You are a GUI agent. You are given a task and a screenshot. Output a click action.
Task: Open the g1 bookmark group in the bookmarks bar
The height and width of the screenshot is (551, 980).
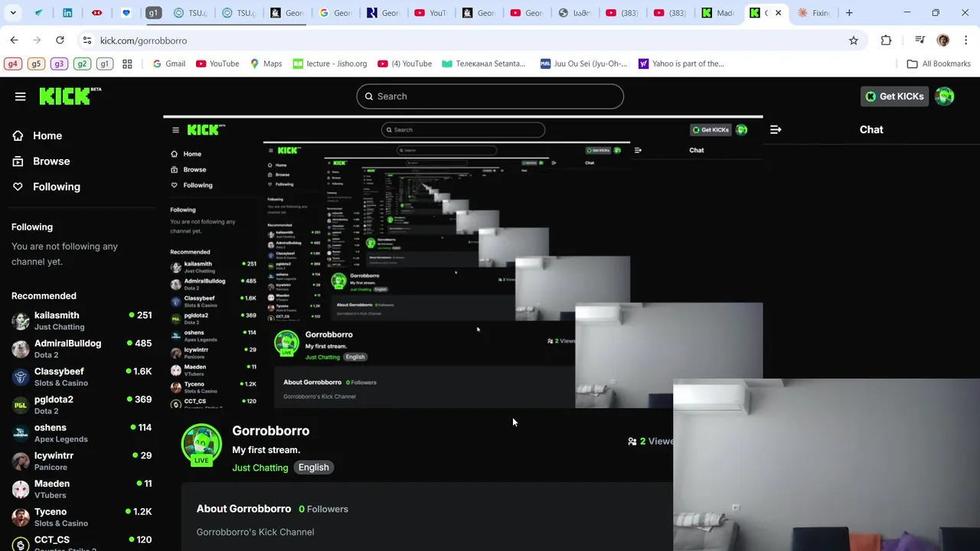coord(105,64)
